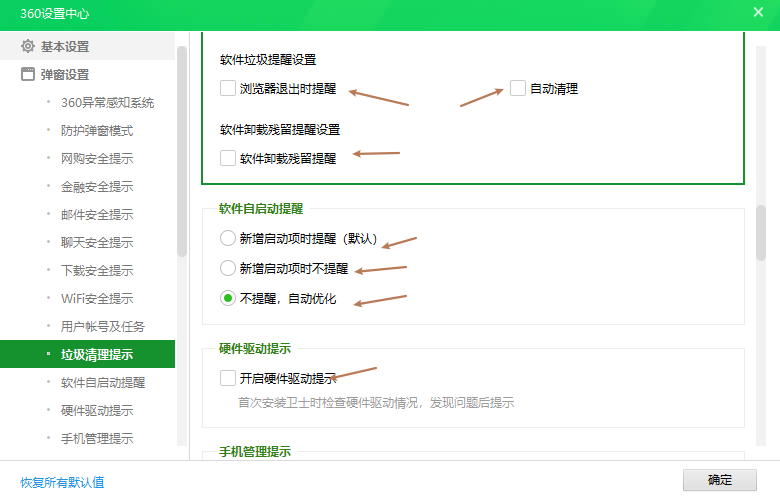Open 基本设置 section in sidebar

(x=88, y=46)
